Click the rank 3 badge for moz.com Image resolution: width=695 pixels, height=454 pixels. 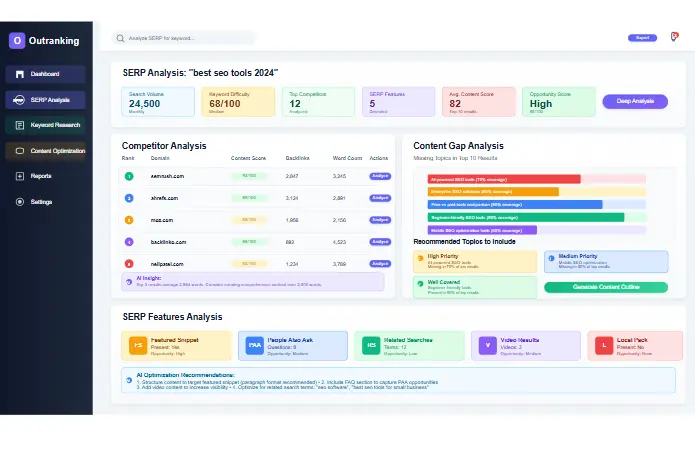point(129,220)
